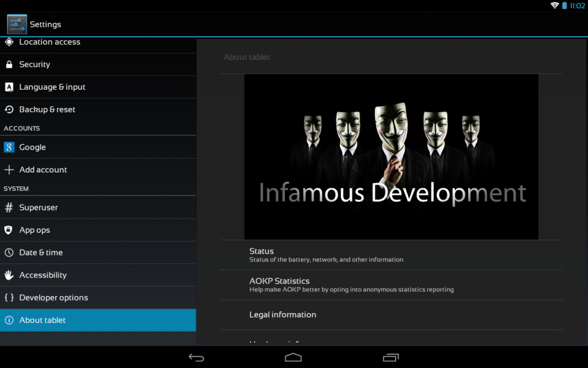Open Legal information
This screenshot has height=368, width=588.
tap(391, 315)
